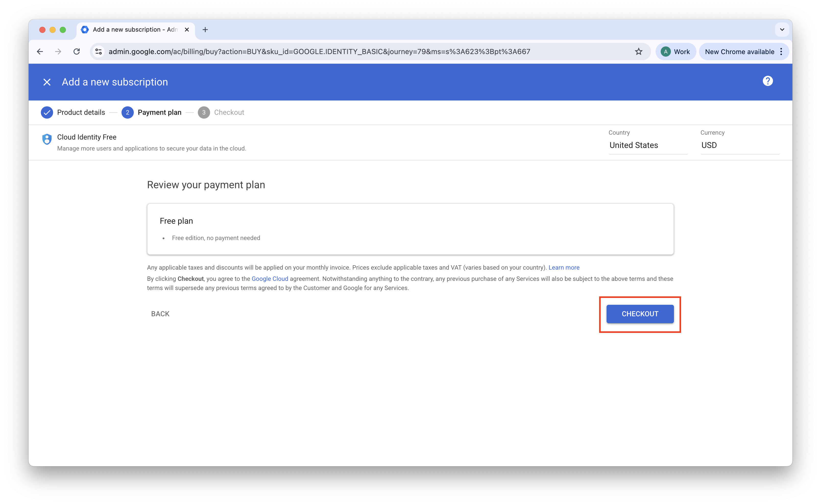This screenshot has width=821, height=504.
Task: Close the Add a new subscription dialog
Action: (x=47, y=82)
